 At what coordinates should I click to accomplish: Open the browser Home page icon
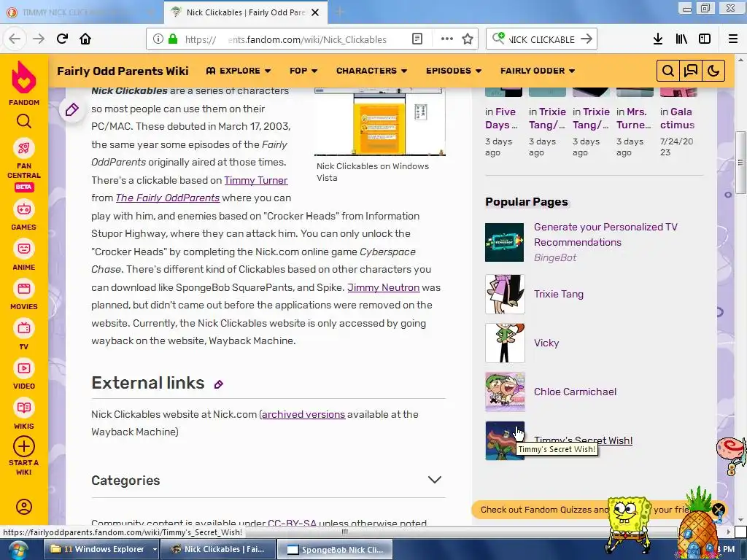85,39
